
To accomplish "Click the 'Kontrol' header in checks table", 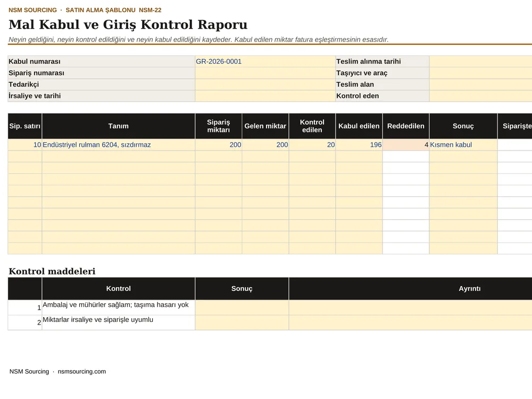I will coord(119,289).
